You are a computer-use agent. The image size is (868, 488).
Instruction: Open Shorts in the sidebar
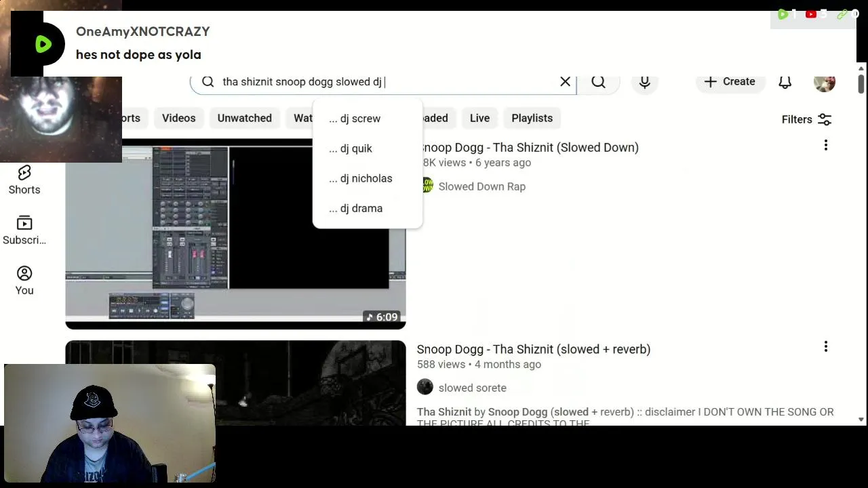point(24,180)
